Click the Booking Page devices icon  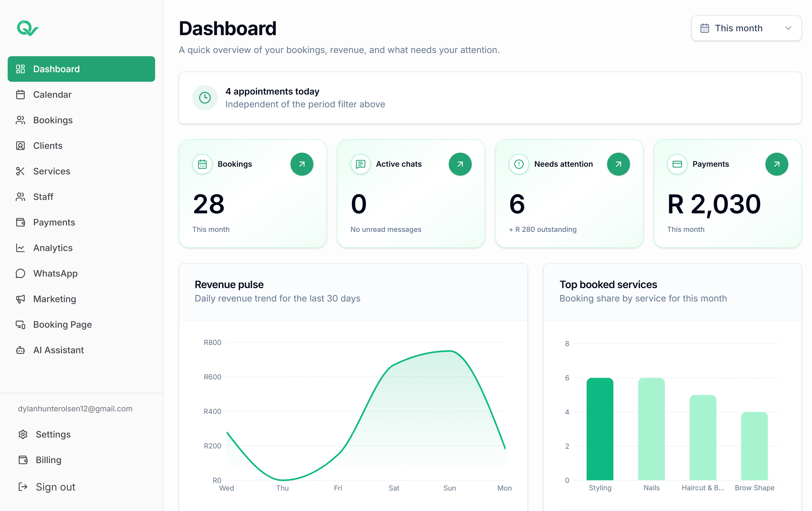pos(20,325)
